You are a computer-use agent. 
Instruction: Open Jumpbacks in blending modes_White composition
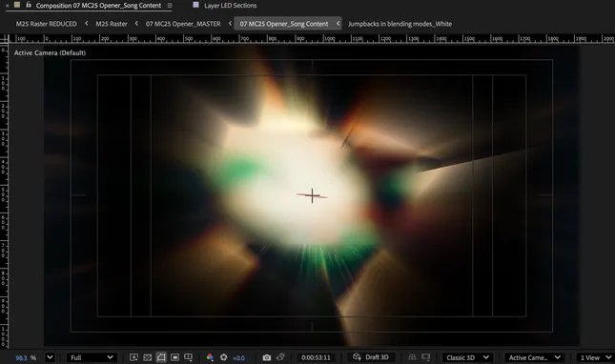click(400, 24)
